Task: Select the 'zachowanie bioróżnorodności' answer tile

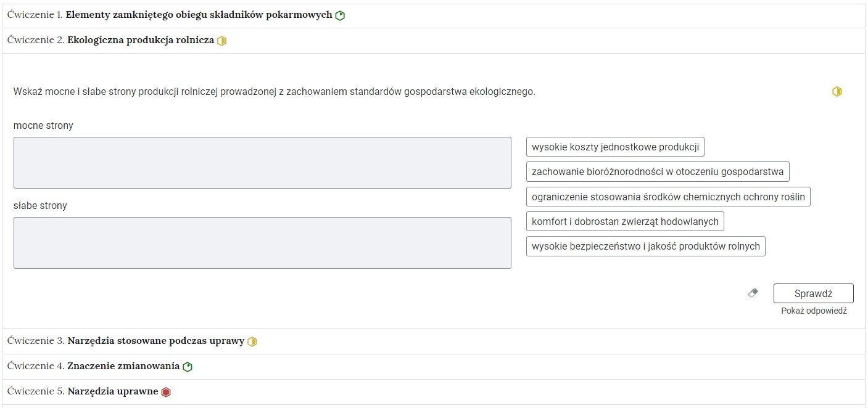Action: 658,172
